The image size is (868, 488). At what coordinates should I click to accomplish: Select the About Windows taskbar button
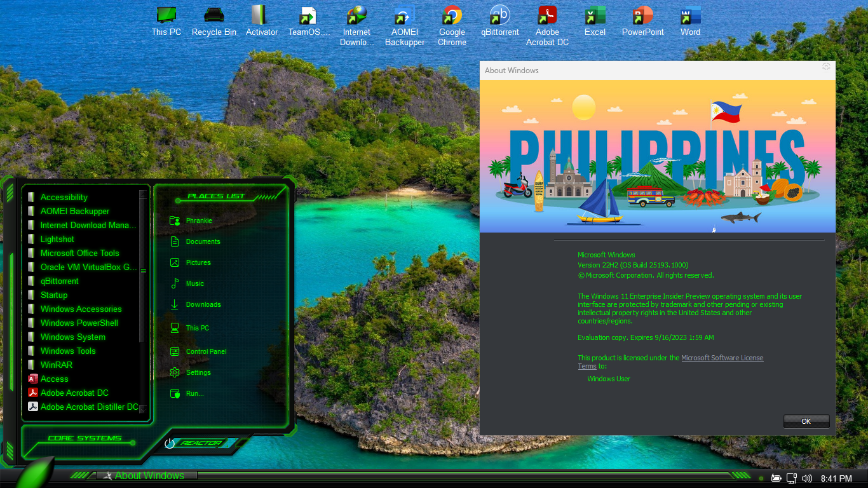(x=147, y=475)
